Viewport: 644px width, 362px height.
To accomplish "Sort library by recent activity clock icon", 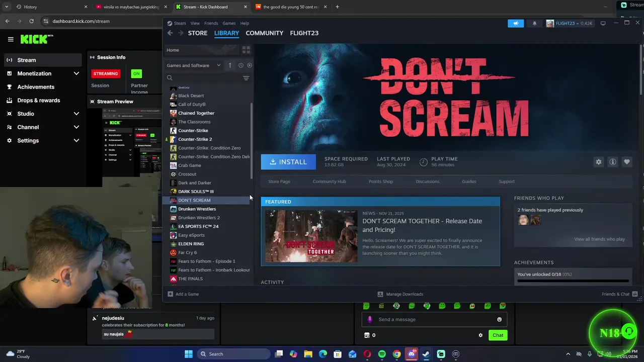I will pos(240,65).
